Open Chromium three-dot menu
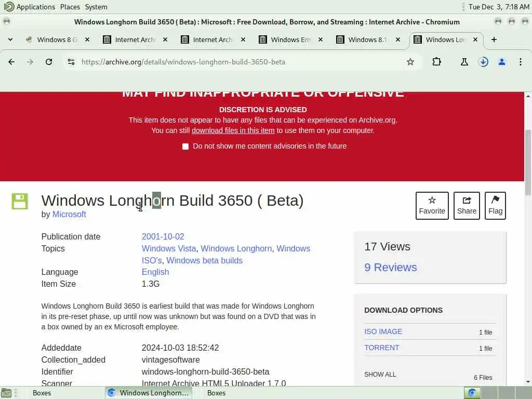 pos(520,62)
